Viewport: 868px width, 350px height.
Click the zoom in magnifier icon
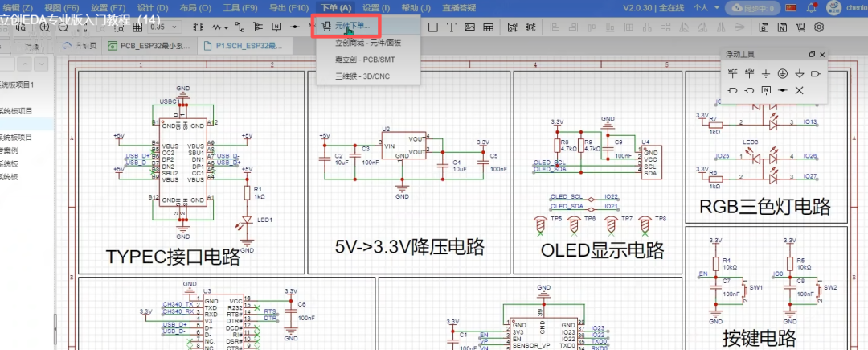tap(44, 27)
